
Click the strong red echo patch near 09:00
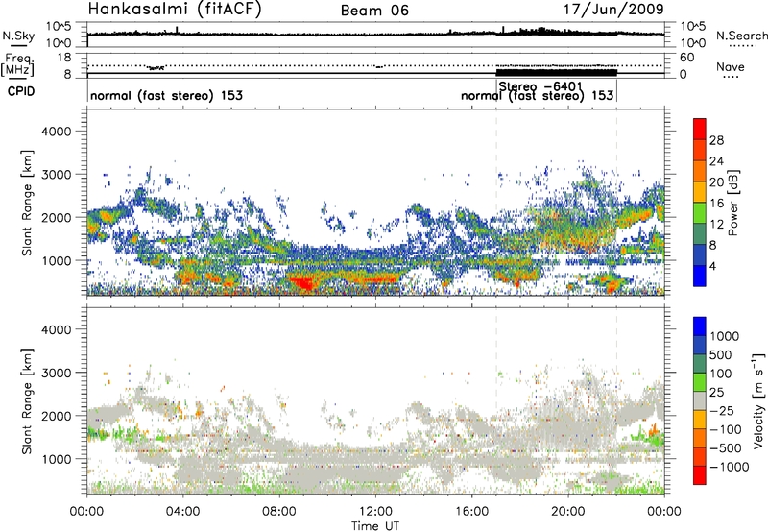click(x=303, y=283)
